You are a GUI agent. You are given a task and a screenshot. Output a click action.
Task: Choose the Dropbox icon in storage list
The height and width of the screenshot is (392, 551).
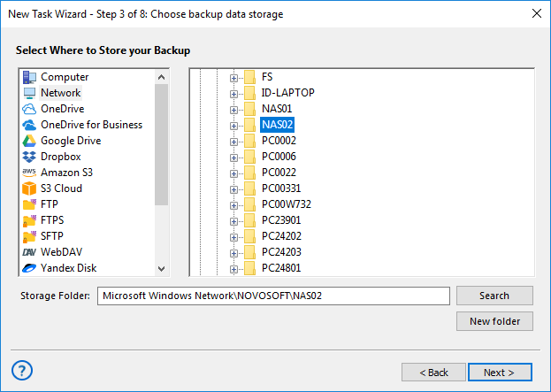click(29, 157)
